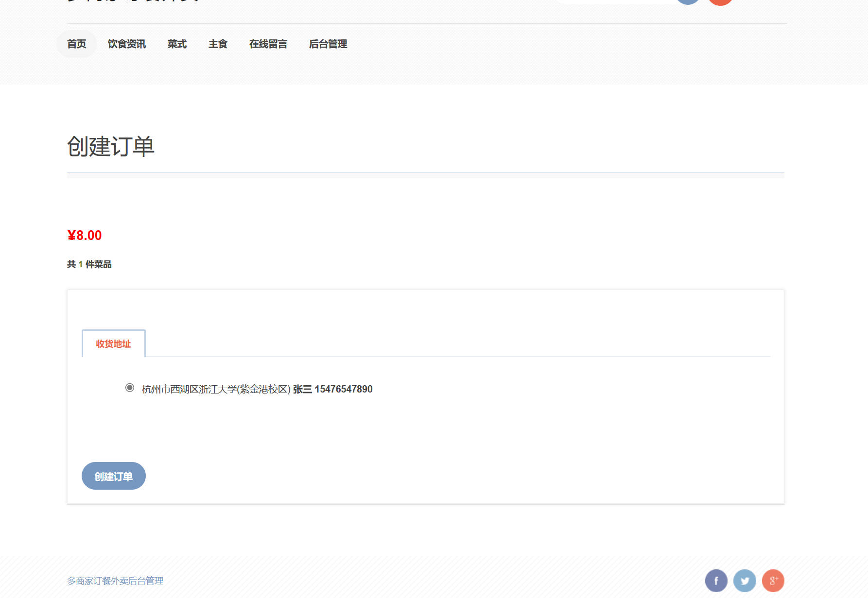Open the 主食 navigation item
Viewport: 868px width, 598px height.
tap(218, 44)
